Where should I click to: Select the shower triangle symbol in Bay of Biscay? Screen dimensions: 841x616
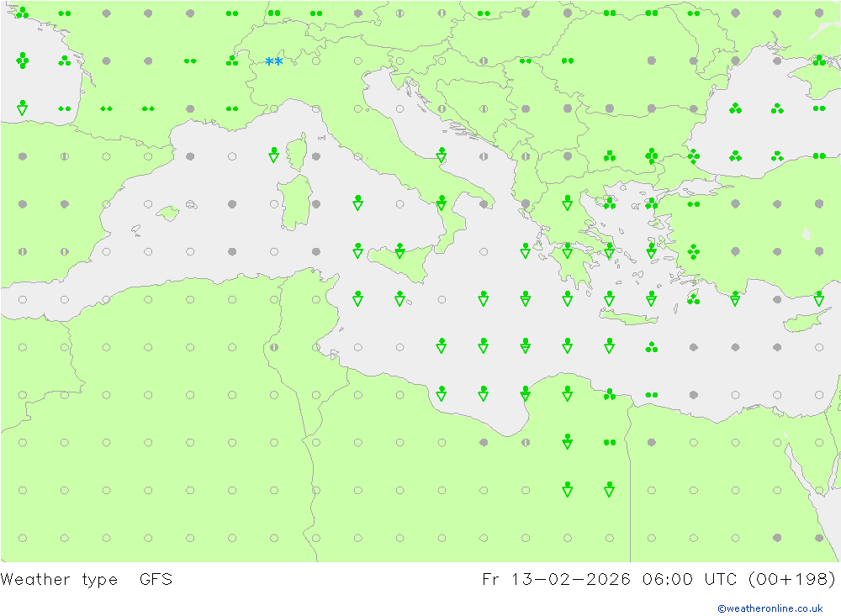[22, 108]
